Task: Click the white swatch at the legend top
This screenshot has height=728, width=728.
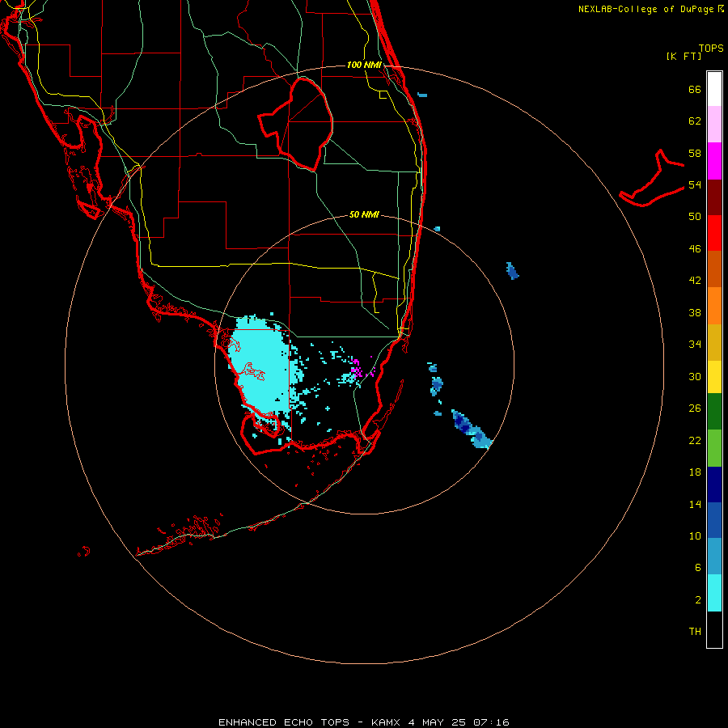Action: 714,89
